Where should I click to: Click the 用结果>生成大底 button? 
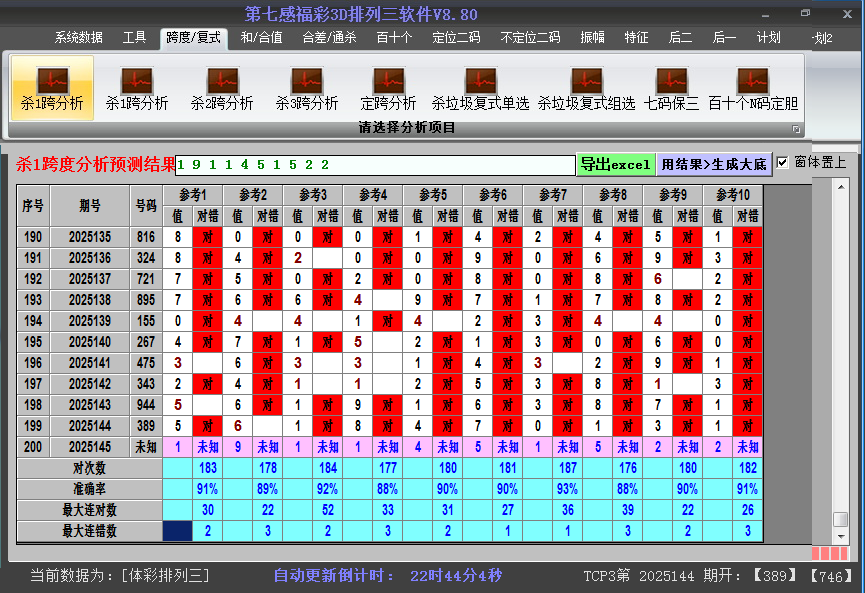click(x=714, y=164)
